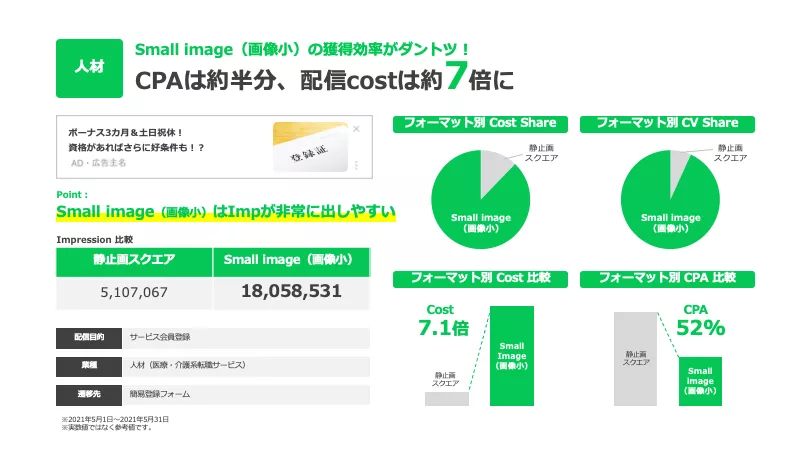This screenshot has height=450, width=800.
Task: Click the small gray Cost comparison bar
Action: pyautogui.click(x=446, y=398)
